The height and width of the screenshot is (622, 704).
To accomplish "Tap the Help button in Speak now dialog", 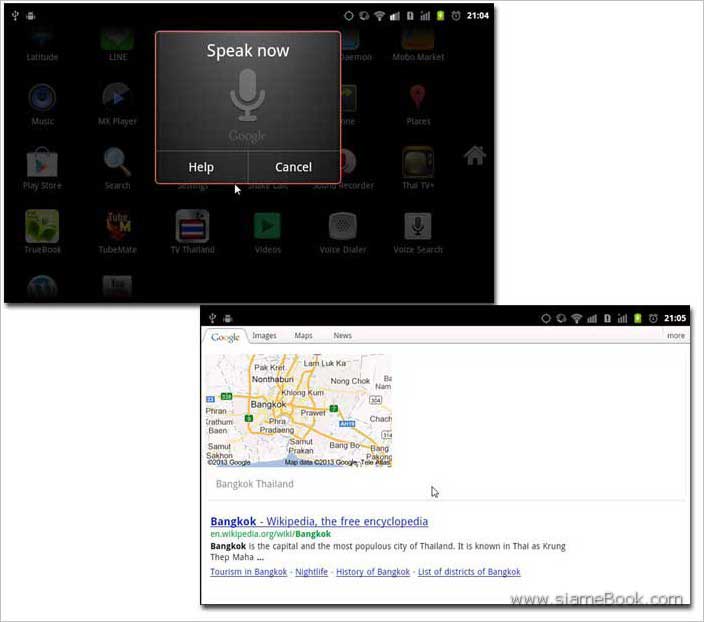I will pyautogui.click(x=201, y=167).
